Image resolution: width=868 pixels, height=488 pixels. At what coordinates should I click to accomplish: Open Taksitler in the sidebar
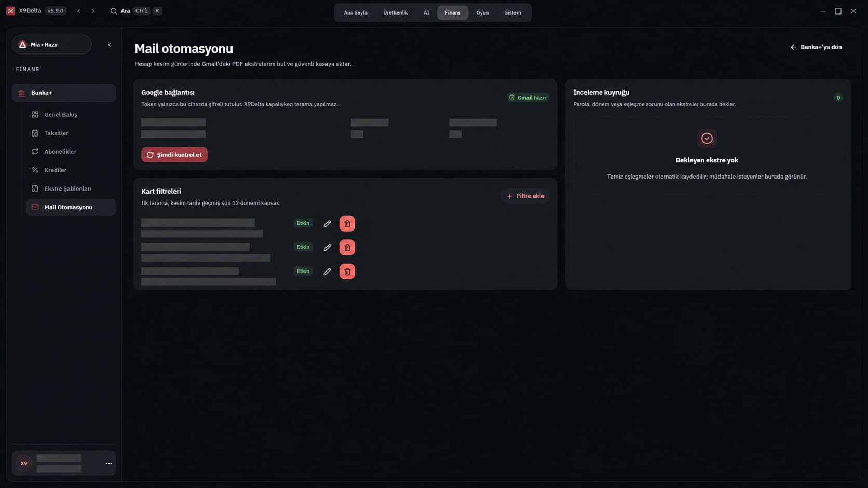pos(71,133)
